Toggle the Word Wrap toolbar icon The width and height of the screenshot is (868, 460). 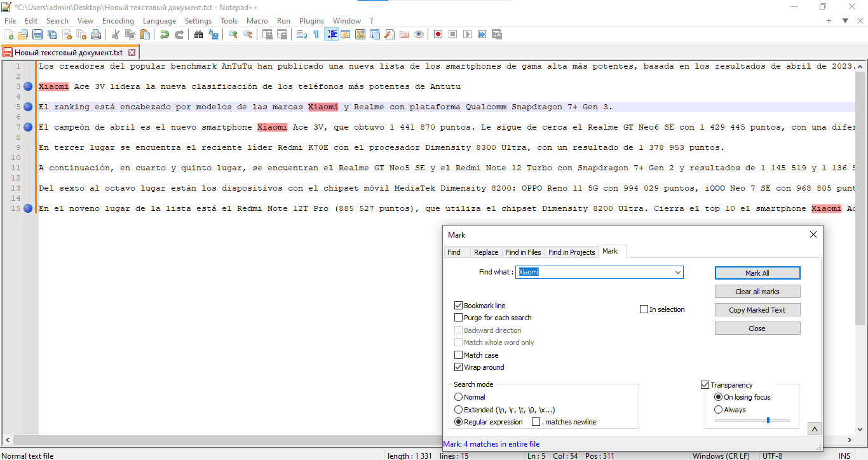tap(302, 34)
